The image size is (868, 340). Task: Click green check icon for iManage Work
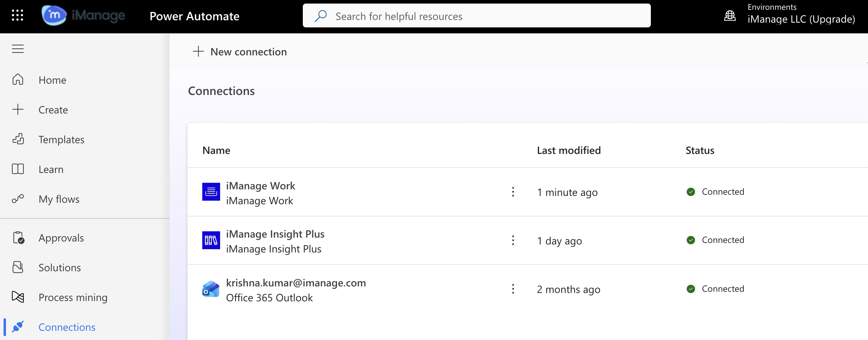(691, 192)
